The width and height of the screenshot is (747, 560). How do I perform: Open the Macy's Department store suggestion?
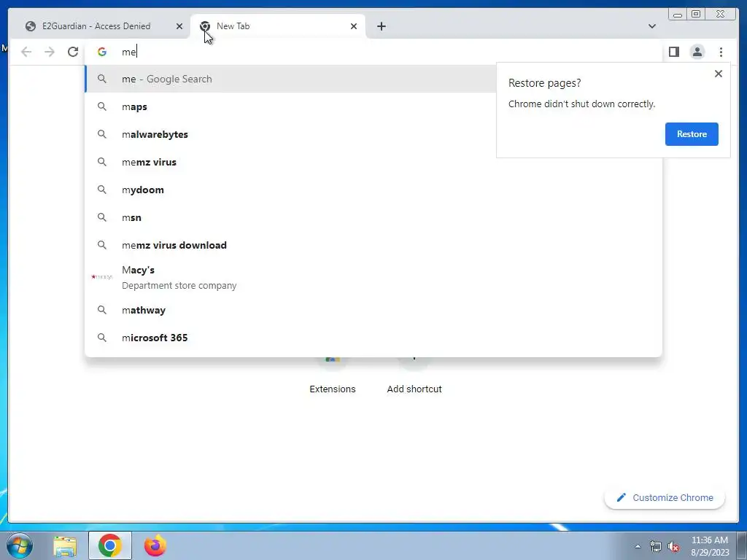373,277
